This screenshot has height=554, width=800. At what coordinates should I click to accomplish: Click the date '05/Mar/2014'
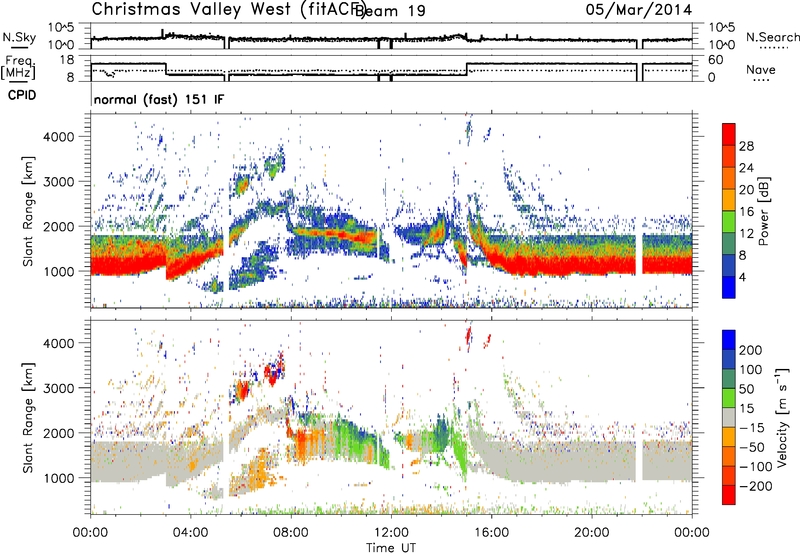pos(639,10)
